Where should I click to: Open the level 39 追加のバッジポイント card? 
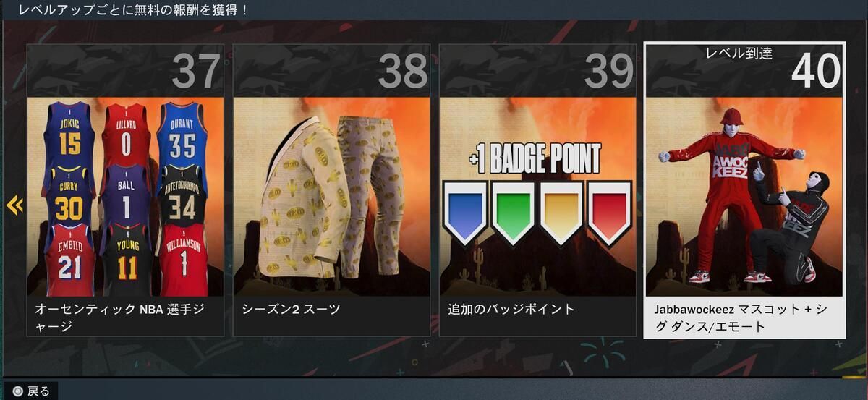(537, 190)
